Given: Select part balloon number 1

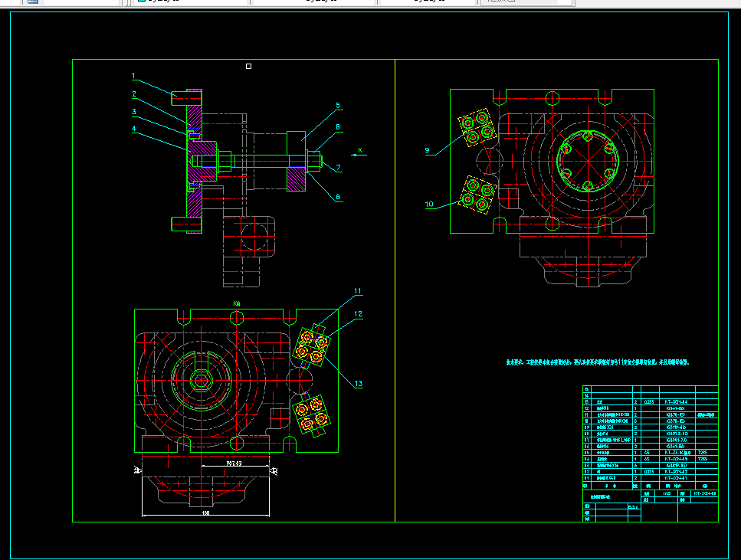Looking at the screenshot, I should pyautogui.click(x=133, y=76).
